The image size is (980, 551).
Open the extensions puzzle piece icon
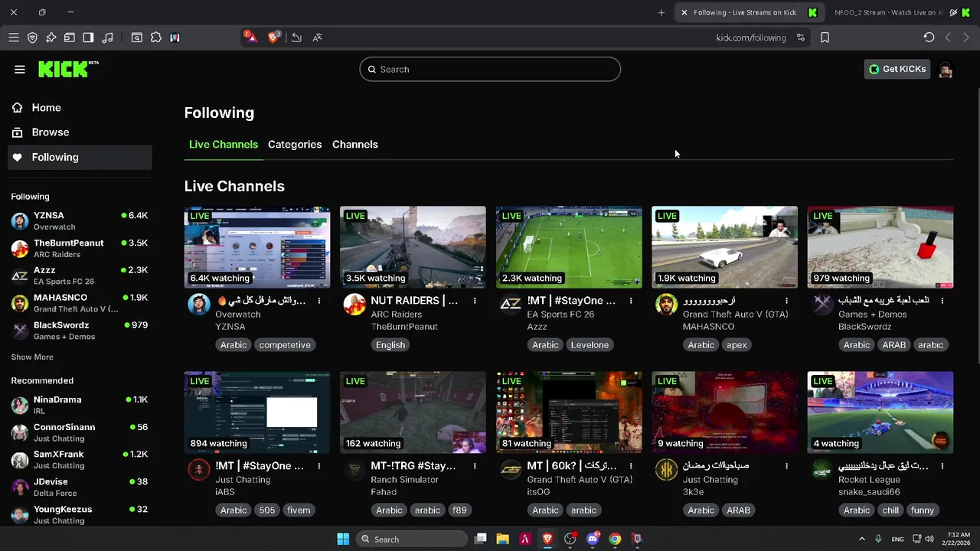156,37
